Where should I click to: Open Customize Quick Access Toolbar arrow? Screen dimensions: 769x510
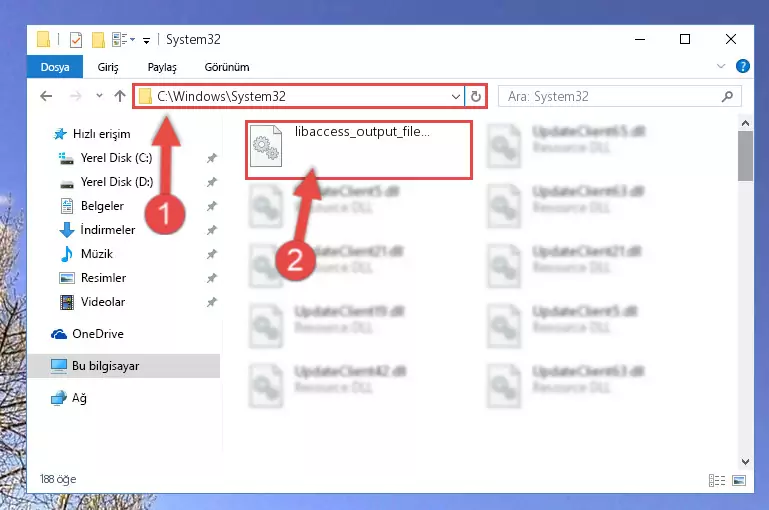(x=146, y=41)
